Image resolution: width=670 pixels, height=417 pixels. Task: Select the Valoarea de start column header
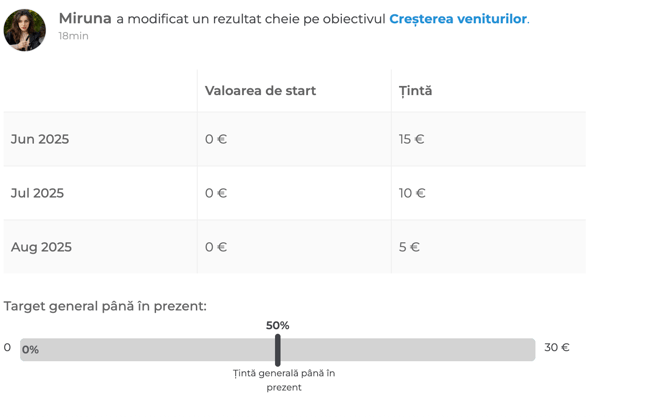point(260,91)
